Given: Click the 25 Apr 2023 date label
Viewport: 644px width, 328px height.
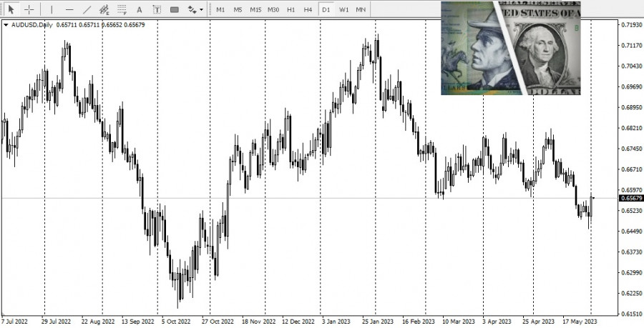Looking at the screenshot, I should (538, 322).
